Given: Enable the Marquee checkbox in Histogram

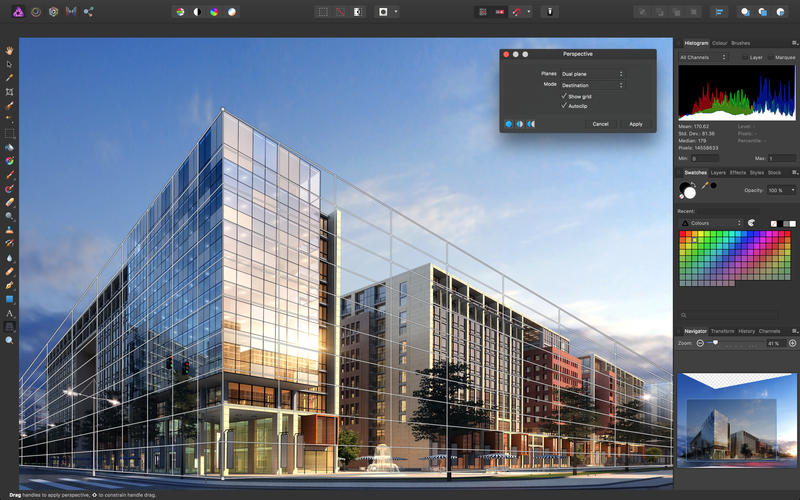Looking at the screenshot, I should click(770, 58).
